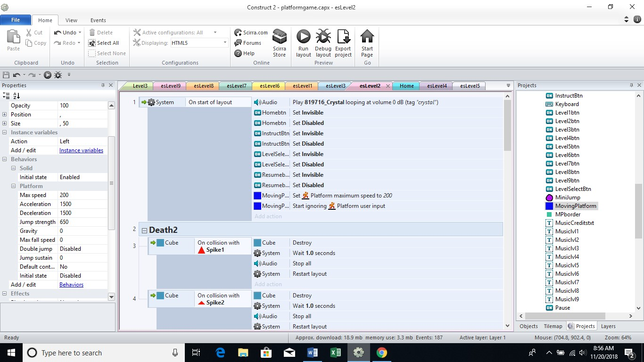Open Windows Start menu
This screenshot has height=362, width=644.
[11, 353]
